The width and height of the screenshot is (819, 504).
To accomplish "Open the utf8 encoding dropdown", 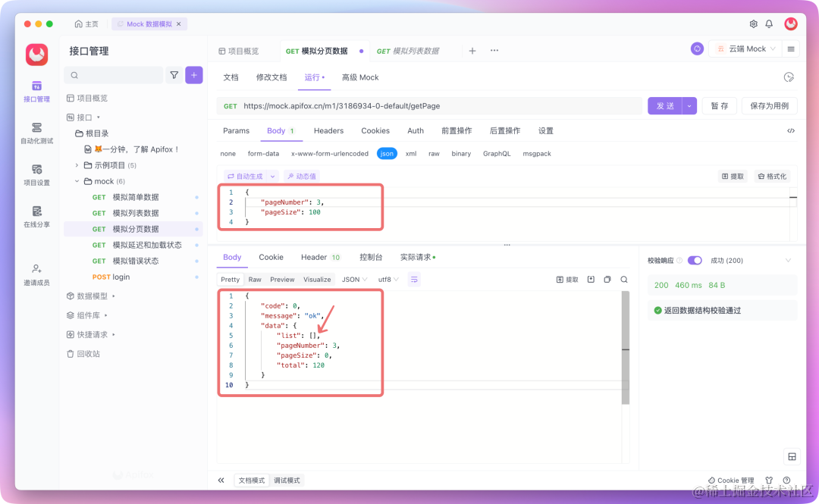I will [x=388, y=280].
